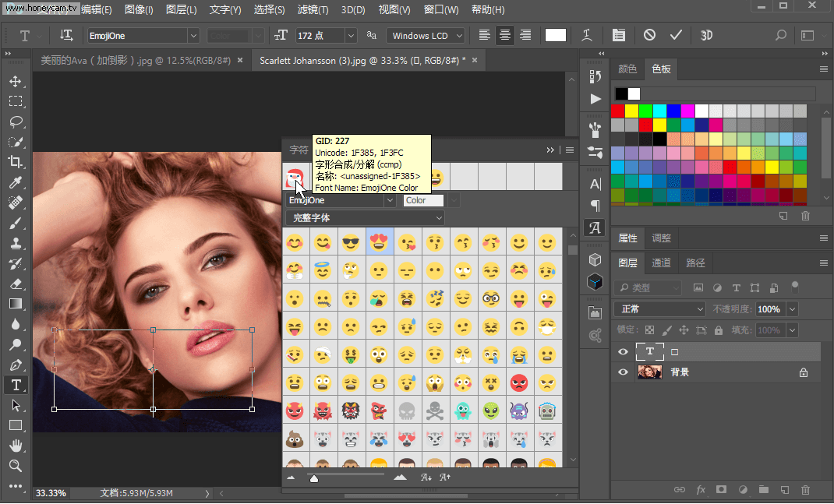
Task: Toggle text orientation in the options bar
Action: pyautogui.click(x=66, y=35)
